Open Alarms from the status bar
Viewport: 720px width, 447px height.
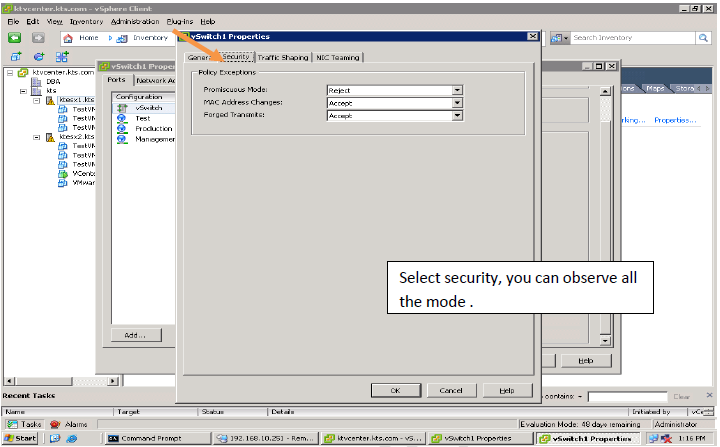click(68, 424)
